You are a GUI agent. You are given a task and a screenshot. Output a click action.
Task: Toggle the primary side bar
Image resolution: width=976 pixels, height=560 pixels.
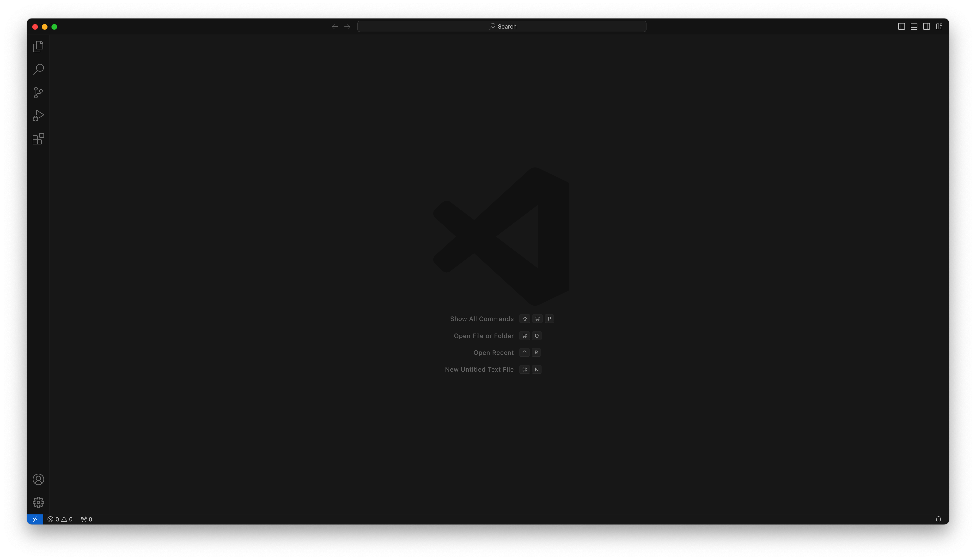(x=901, y=27)
